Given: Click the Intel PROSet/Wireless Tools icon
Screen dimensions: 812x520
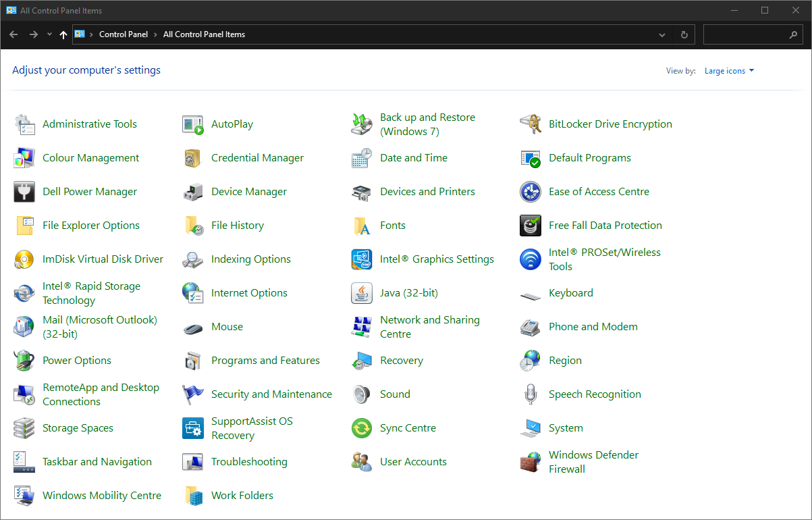Looking at the screenshot, I should 531,259.
